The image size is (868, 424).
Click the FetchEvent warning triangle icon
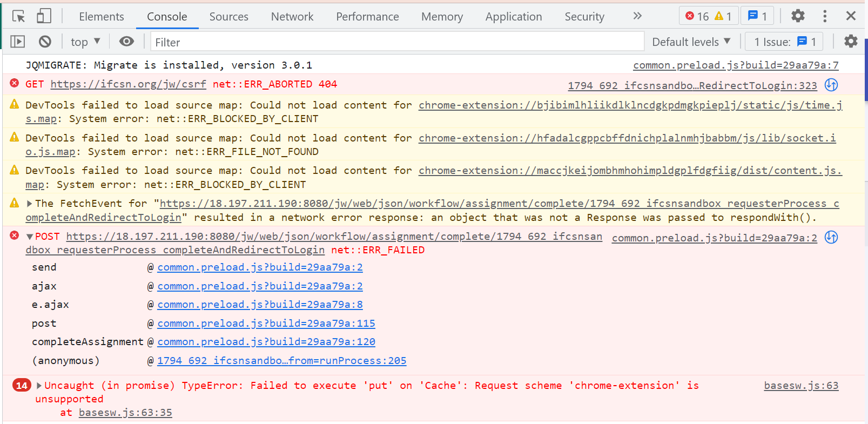pos(15,203)
